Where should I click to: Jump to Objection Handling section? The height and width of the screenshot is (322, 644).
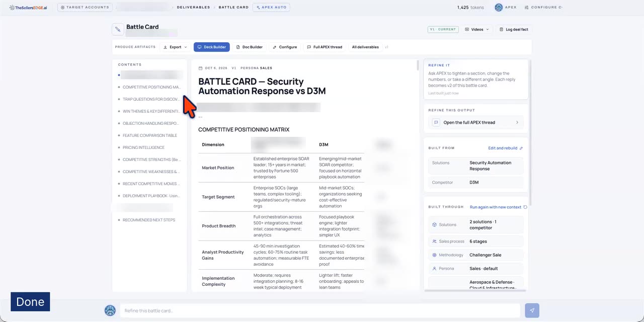pyautogui.click(x=150, y=124)
